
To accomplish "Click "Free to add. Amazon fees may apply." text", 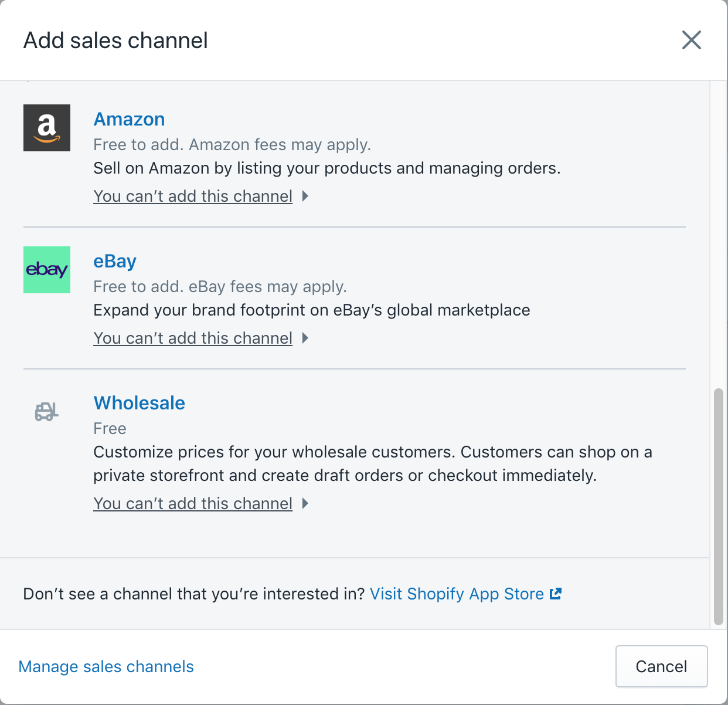I will (x=232, y=144).
